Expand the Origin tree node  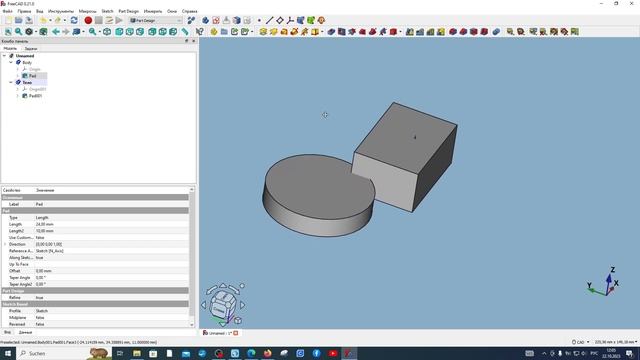18,69
